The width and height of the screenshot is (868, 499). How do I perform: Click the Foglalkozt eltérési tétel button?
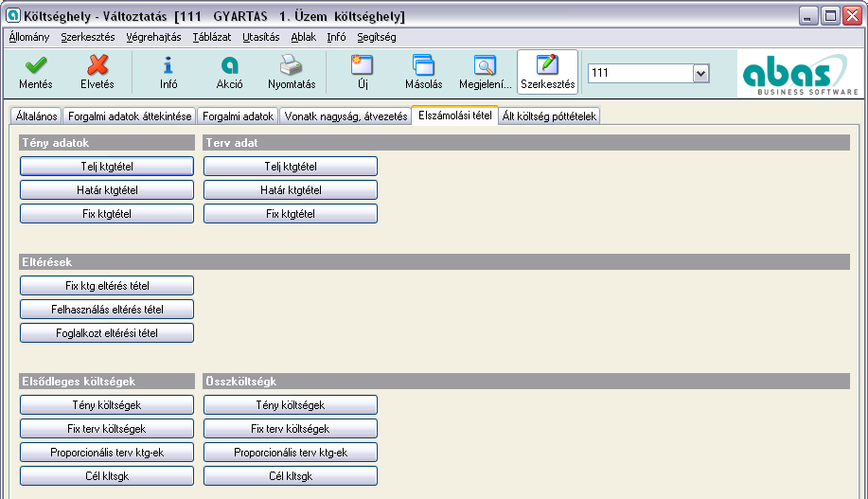pos(107,333)
